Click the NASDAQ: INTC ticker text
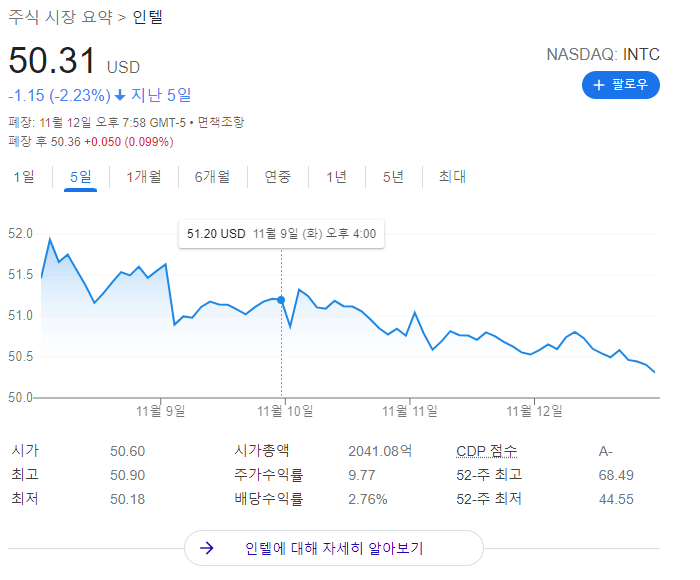The height and width of the screenshot is (580, 700). click(x=603, y=54)
